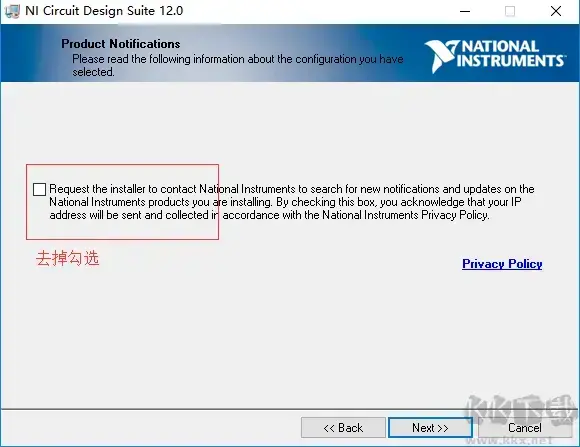Click the Product Notifications heading

tap(121, 44)
